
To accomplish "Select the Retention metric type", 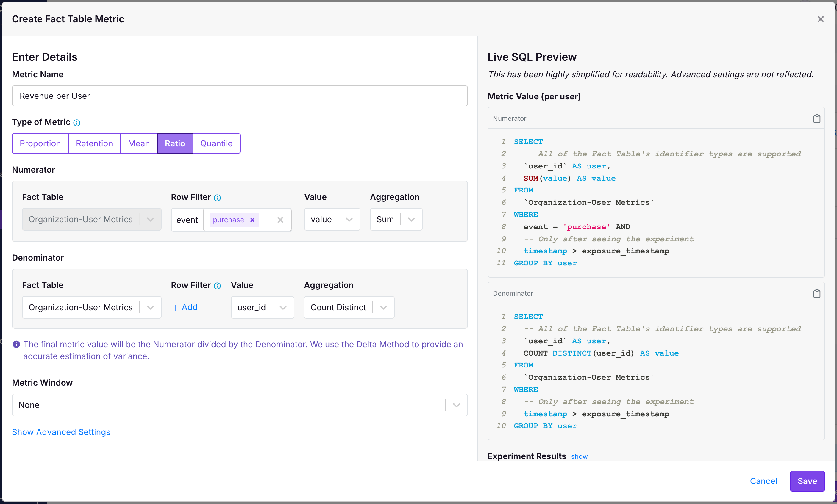I will (94, 143).
